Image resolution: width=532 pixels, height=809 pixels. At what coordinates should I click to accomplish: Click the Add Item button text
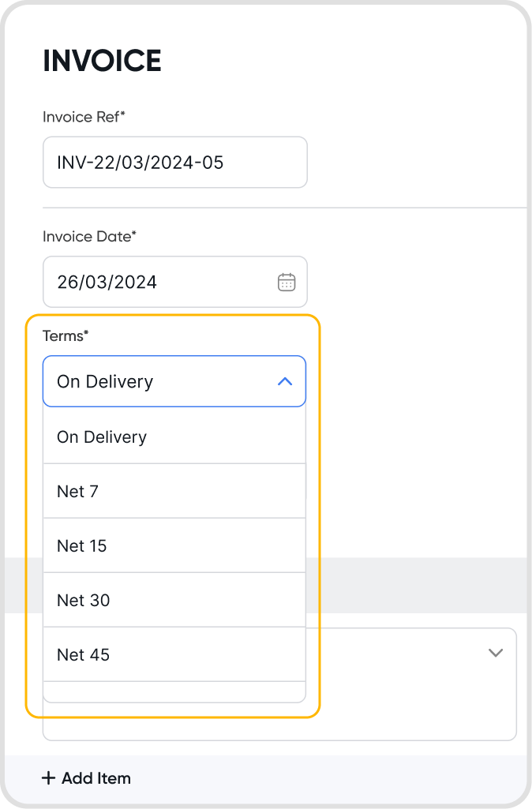[96, 778]
